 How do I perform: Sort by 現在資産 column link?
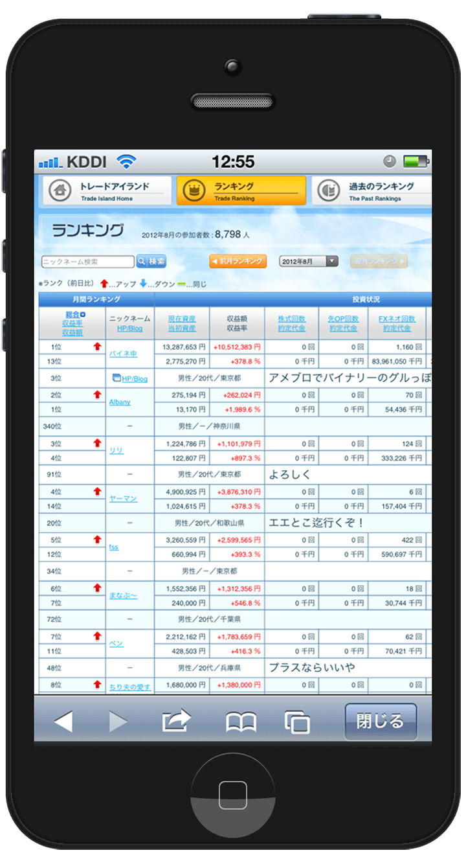[182, 319]
